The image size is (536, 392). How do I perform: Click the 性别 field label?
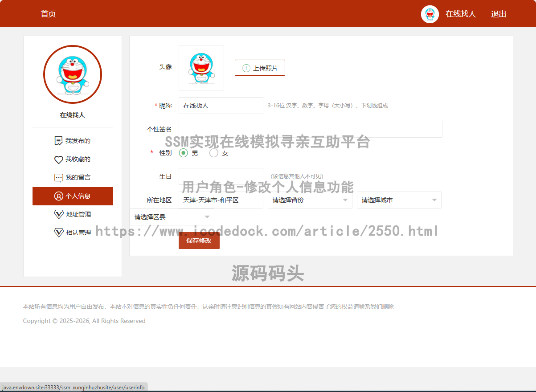pos(166,153)
